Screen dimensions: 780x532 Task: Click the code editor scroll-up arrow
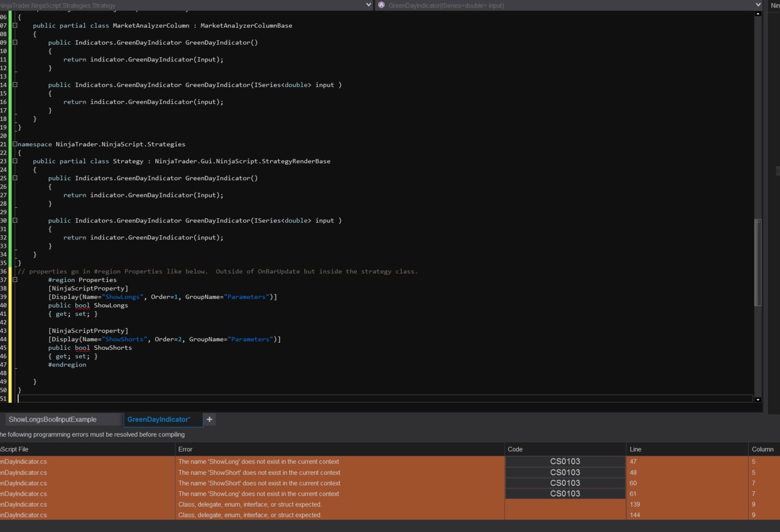point(758,14)
